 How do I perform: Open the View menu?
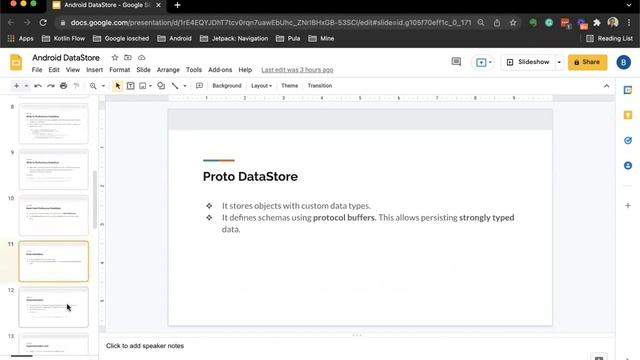pyautogui.click(x=73, y=70)
